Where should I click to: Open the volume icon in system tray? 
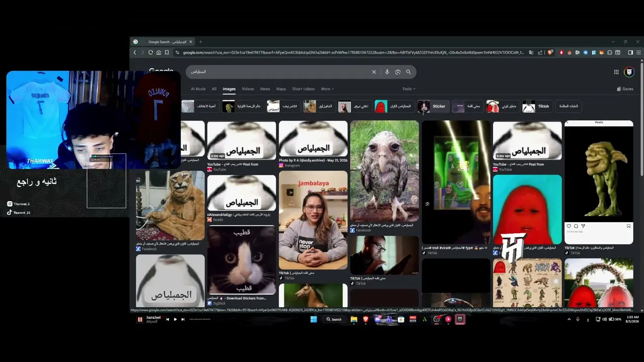[x=604, y=319]
